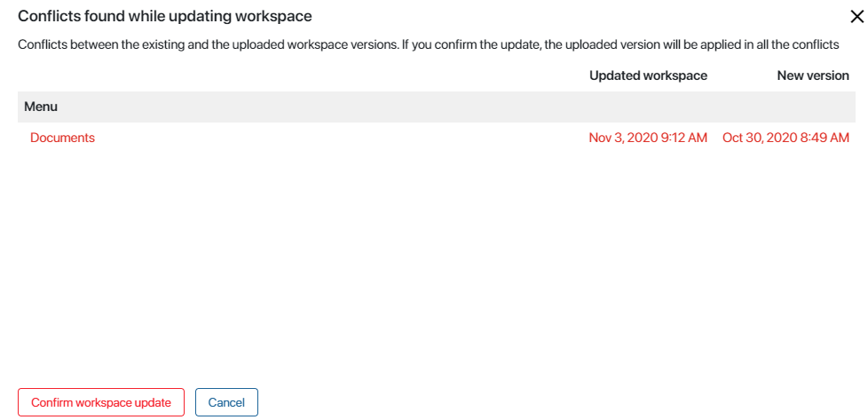
Task: Click the Nov 3, 2020 9:12 AM timestamp
Action: (x=648, y=138)
